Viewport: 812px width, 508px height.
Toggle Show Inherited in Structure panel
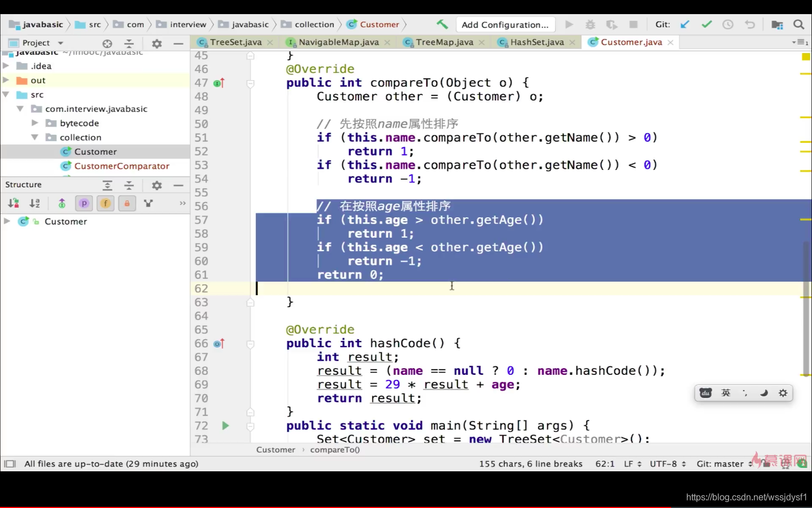click(62, 203)
